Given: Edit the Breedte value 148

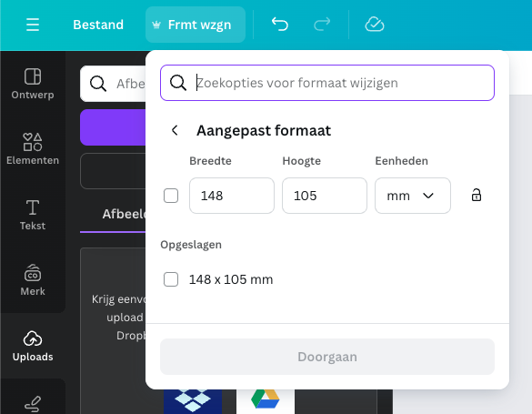Looking at the screenshot, I should pyautogui.click(x=232, y=196).
